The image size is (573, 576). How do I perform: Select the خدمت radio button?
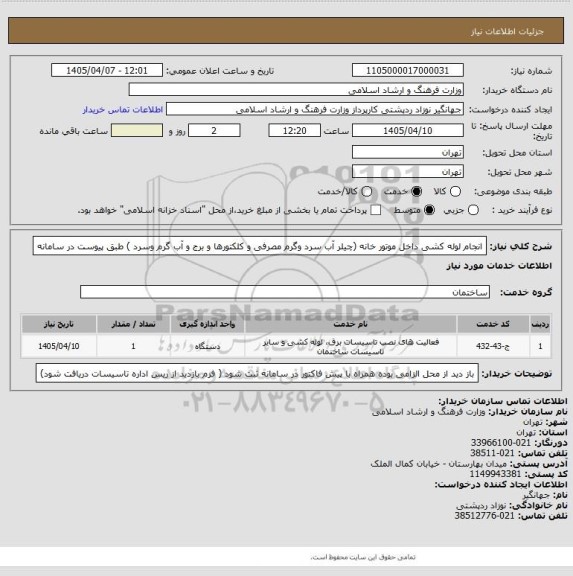pyautogui.click(x=416, y=191)
